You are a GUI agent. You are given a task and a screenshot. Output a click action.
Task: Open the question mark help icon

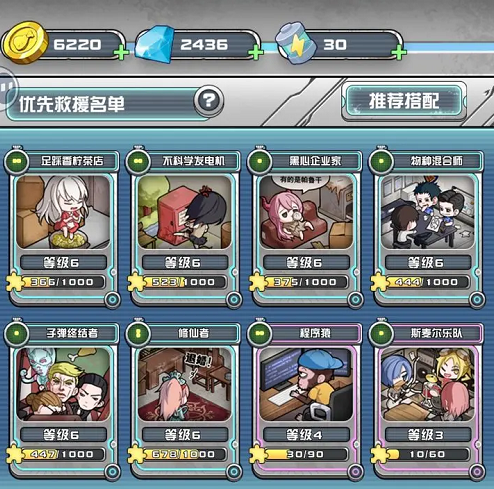(x=209, y=101)
